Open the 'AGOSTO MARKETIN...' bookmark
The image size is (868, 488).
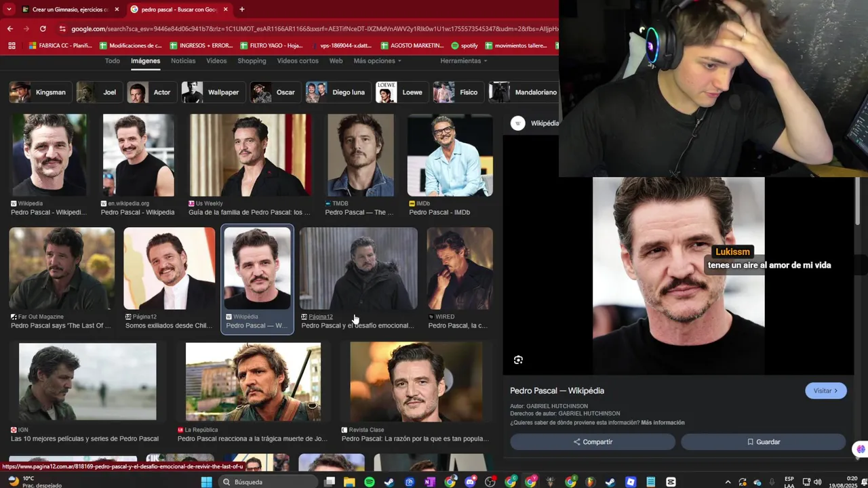pos(412,45)
